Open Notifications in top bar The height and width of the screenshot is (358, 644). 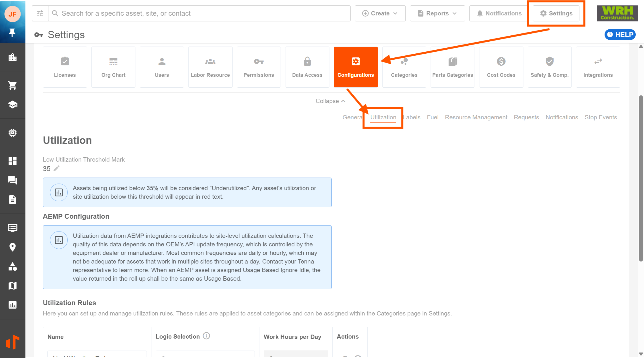499,13
